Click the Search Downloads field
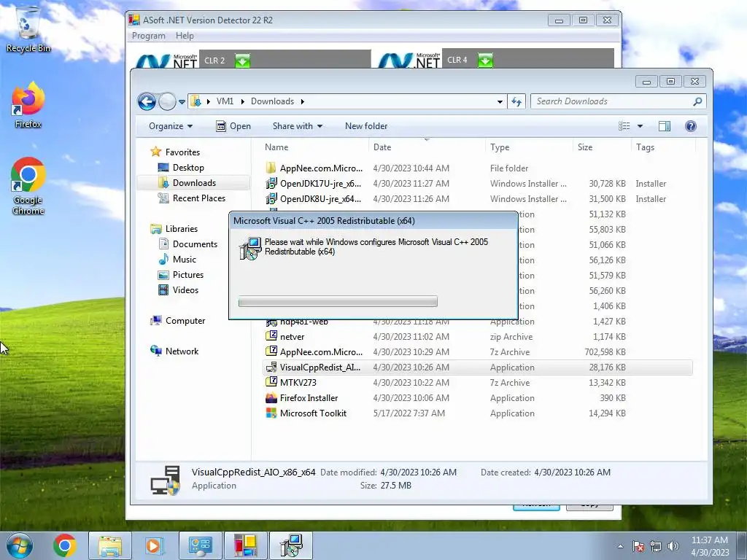 pyautogui.click(x=618, y=101)
